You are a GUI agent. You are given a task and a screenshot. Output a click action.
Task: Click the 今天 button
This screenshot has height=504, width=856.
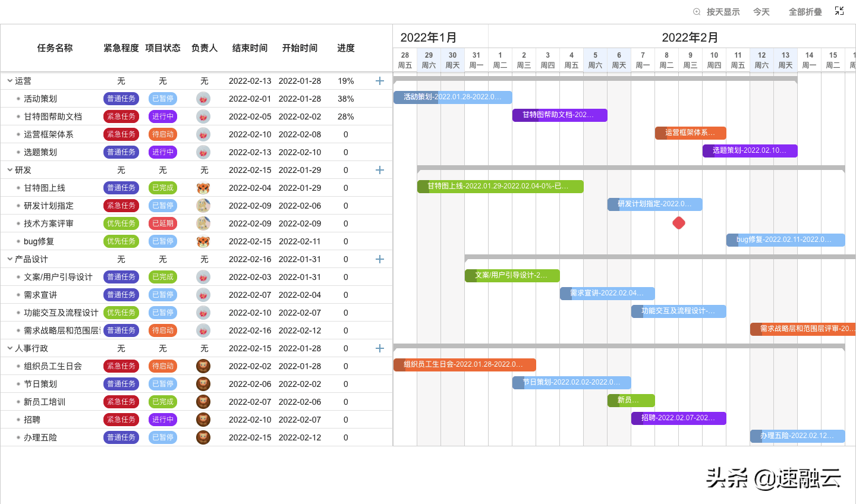tap(761, 12)
